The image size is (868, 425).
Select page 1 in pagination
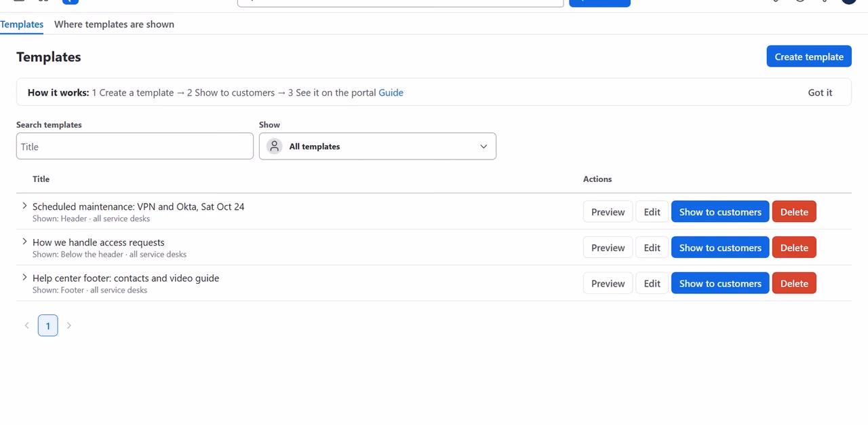click(47, 326)
